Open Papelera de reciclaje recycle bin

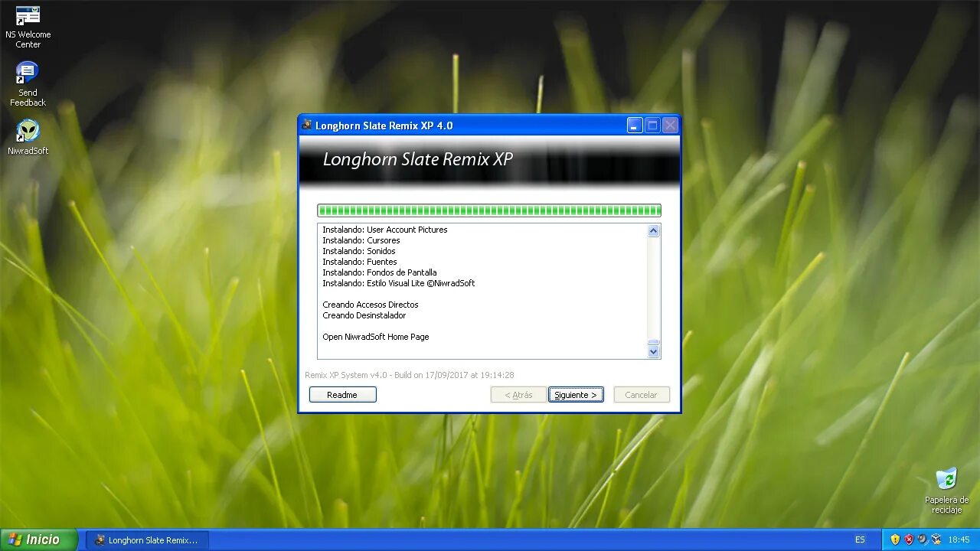(x=946, y=491)
